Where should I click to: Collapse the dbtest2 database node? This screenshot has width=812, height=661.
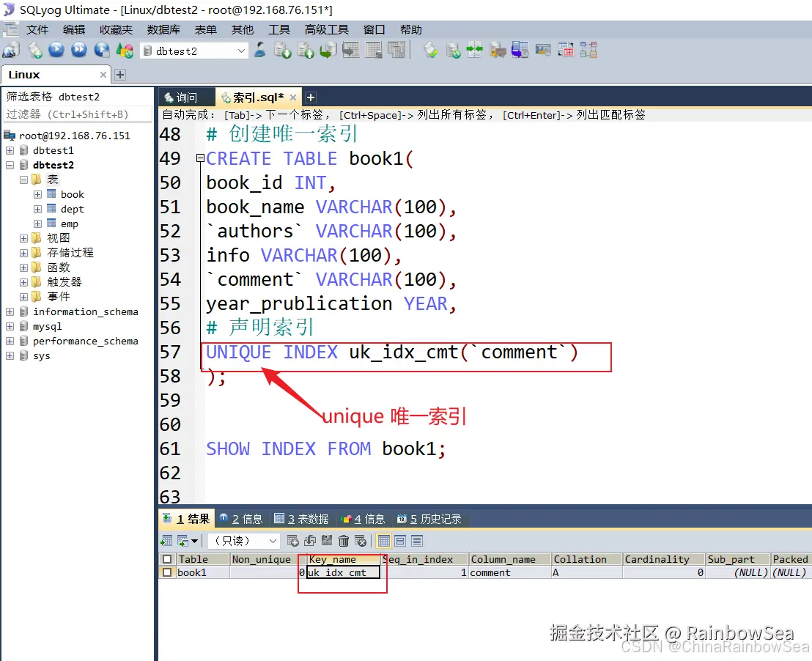coord(10,165)
